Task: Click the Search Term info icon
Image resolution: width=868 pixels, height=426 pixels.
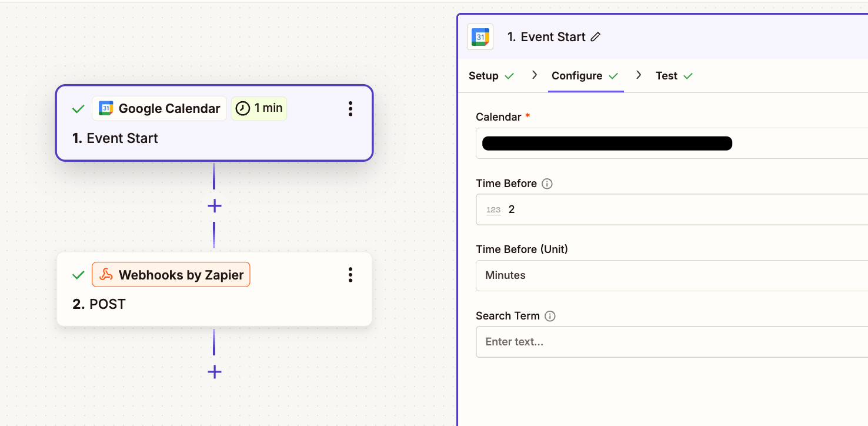Action: 550,316
